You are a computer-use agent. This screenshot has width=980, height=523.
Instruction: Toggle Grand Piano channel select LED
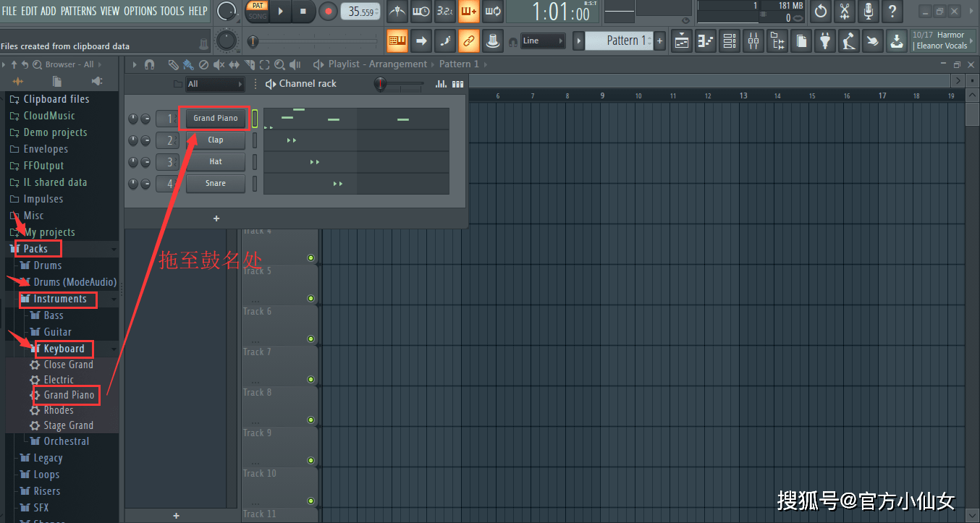[x=255, y=119]
